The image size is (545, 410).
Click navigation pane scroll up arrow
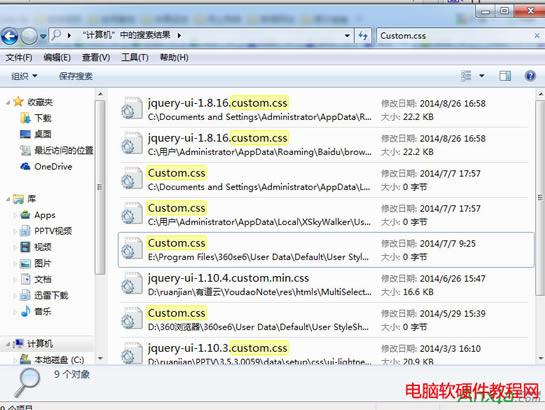(100, 94)
